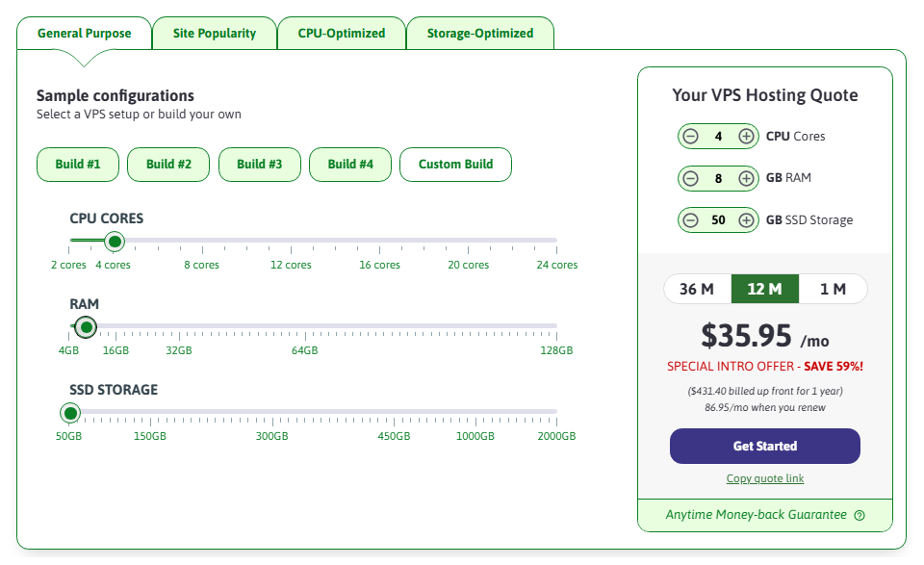Open the CPU-Optimized tab

tap(342, 32)
